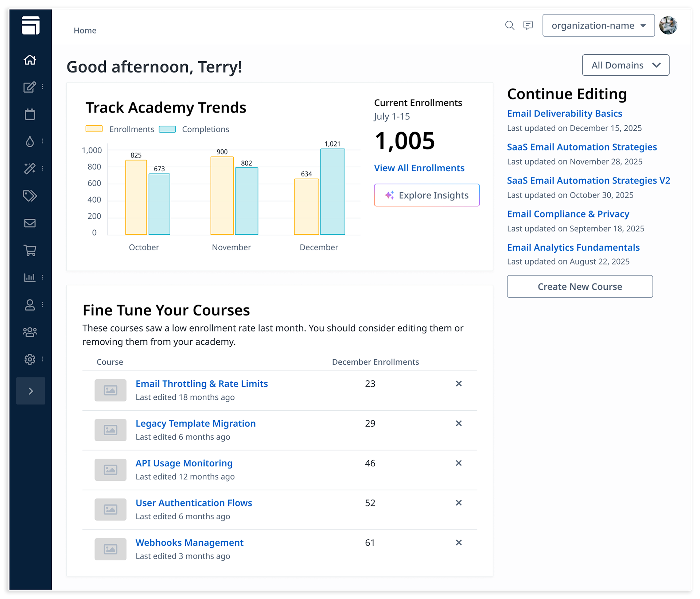Image resolution: width=700 pixels, height=599 pixels.
Task: Open the organization-name dropdown
Action: (x=598, y=26)
